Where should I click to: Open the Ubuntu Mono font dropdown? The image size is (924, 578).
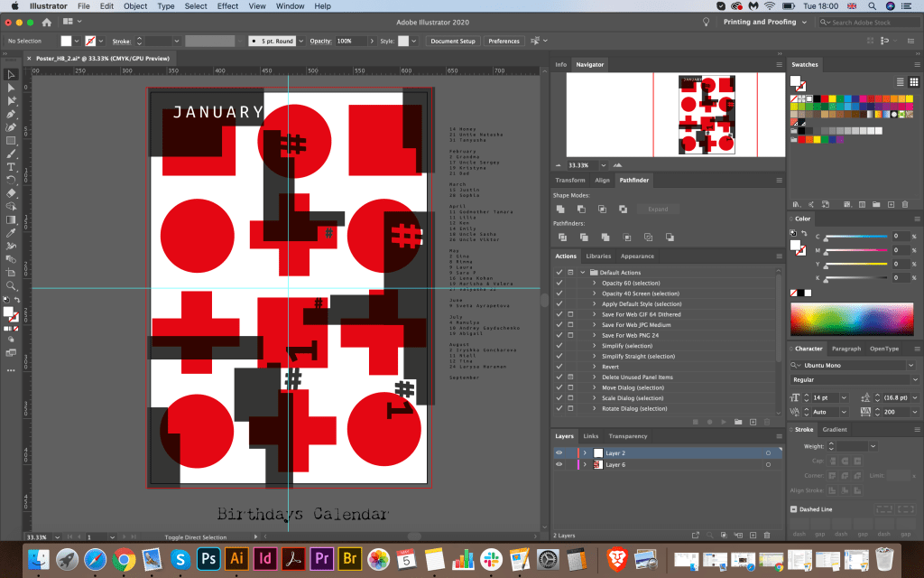click(910, 365)
